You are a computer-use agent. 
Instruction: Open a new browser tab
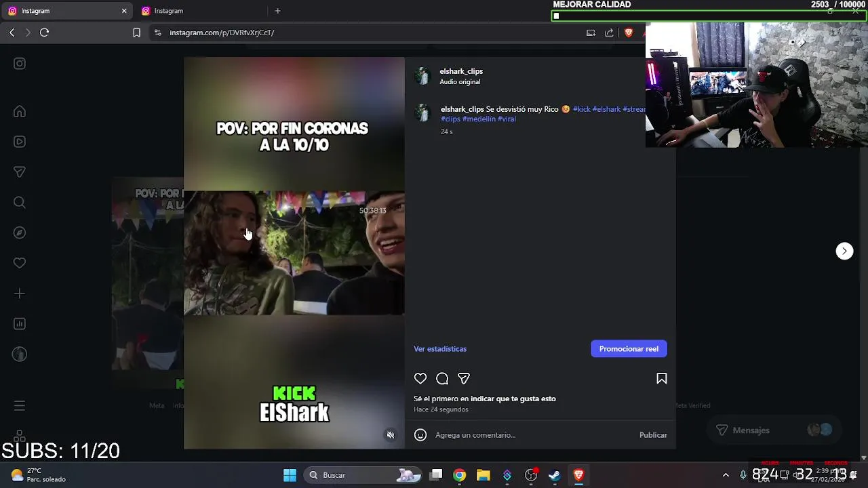point(277,11)
